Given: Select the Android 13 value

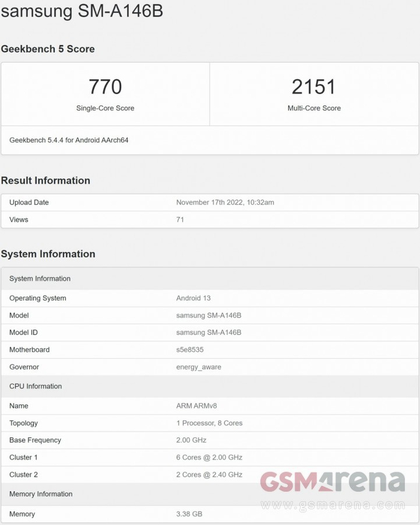Looking at the screenshot, I should (x=193, y=298).
